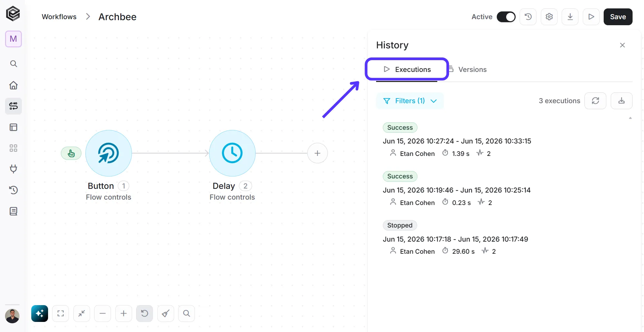
Task: Open search from the left sidebar
Action: tap(13, 64)
